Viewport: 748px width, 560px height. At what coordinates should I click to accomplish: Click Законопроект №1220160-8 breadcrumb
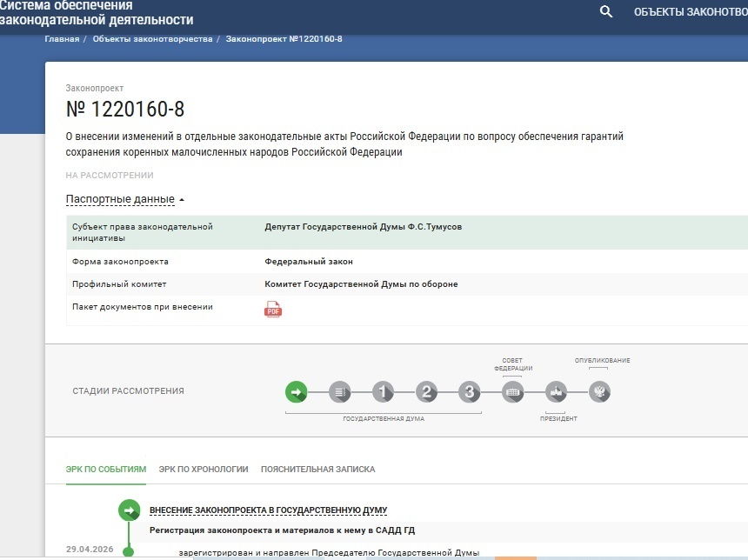[x=284, y=39]
